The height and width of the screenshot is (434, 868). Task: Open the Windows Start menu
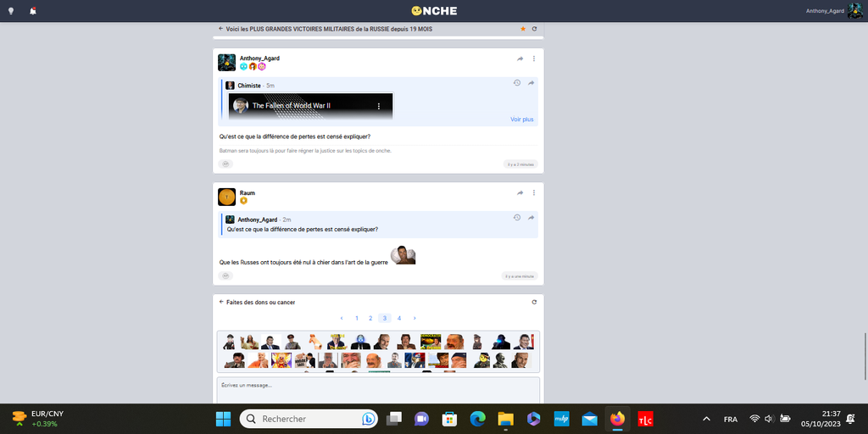(224, 419)
